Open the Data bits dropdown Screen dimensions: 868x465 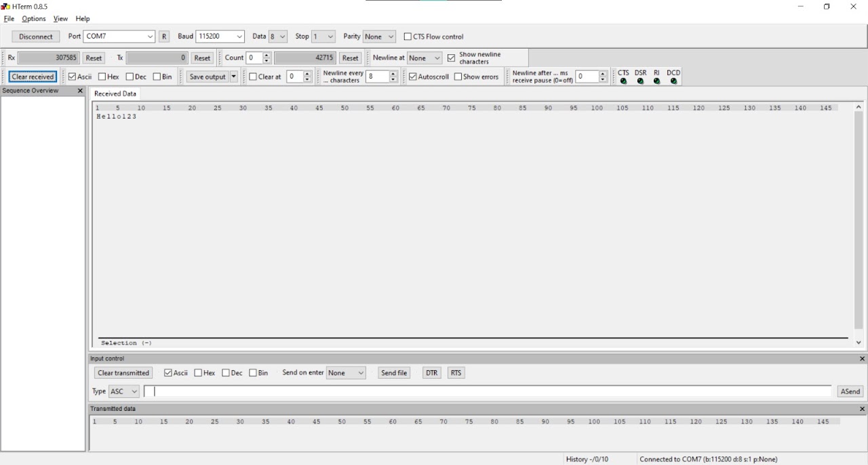click(x=278, y=37)
